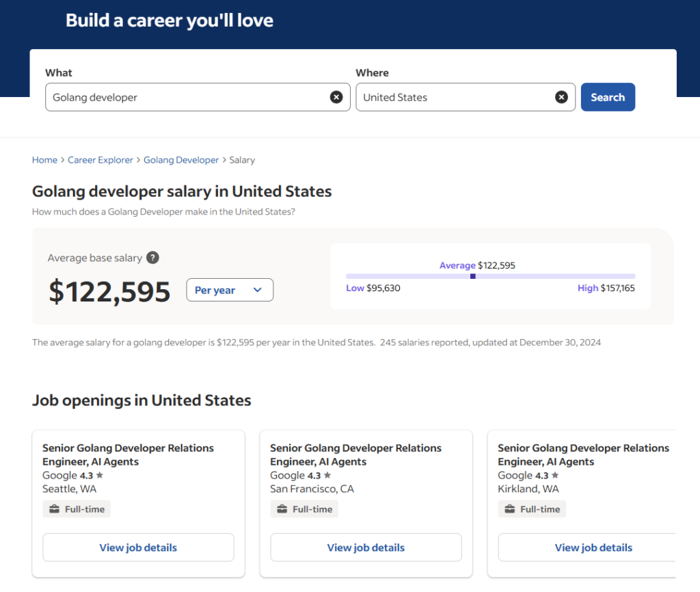Focus the Where location input
The image size is (700, 592).
tap(465, 97)
